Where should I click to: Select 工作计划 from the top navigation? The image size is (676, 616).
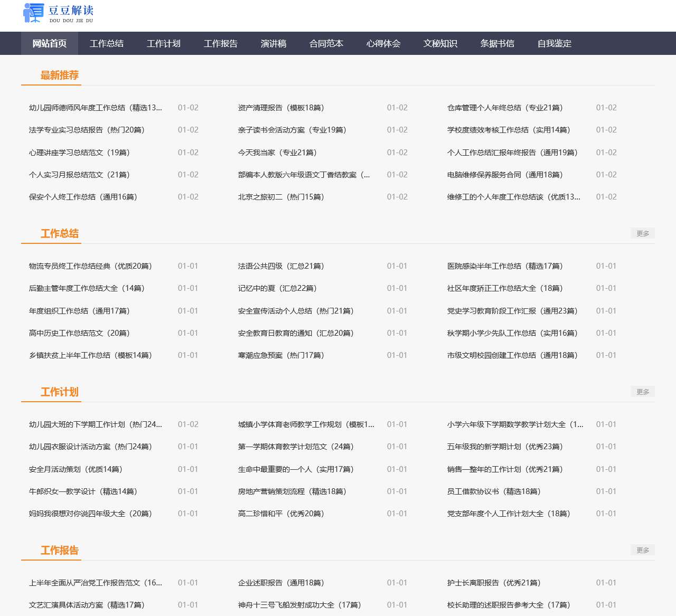click(163, 43)
